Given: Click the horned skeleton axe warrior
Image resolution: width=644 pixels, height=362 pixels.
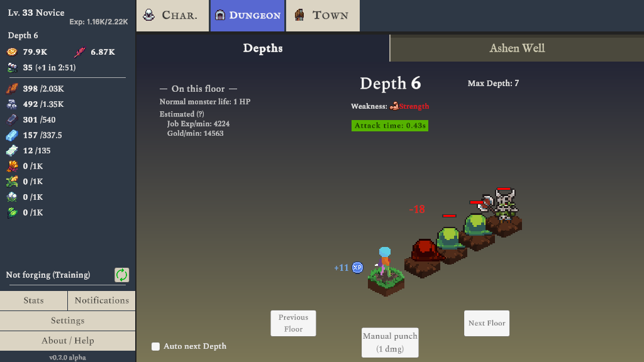Looking at the screenshot, I should pos(499,204).
